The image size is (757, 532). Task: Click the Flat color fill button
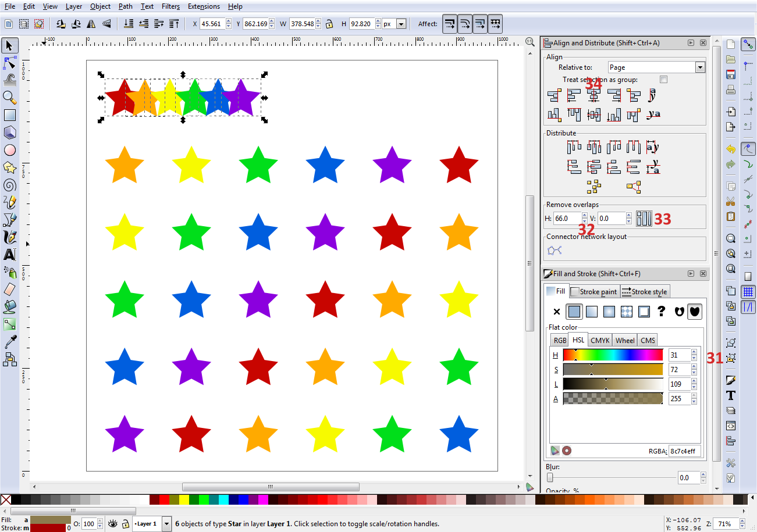click(574, 311)
